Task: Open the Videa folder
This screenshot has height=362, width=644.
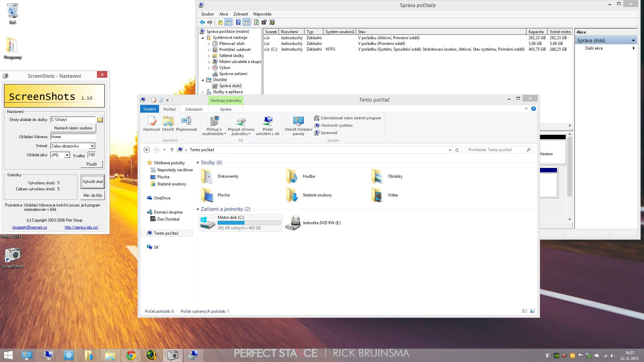Action: (x=377, y=195)
